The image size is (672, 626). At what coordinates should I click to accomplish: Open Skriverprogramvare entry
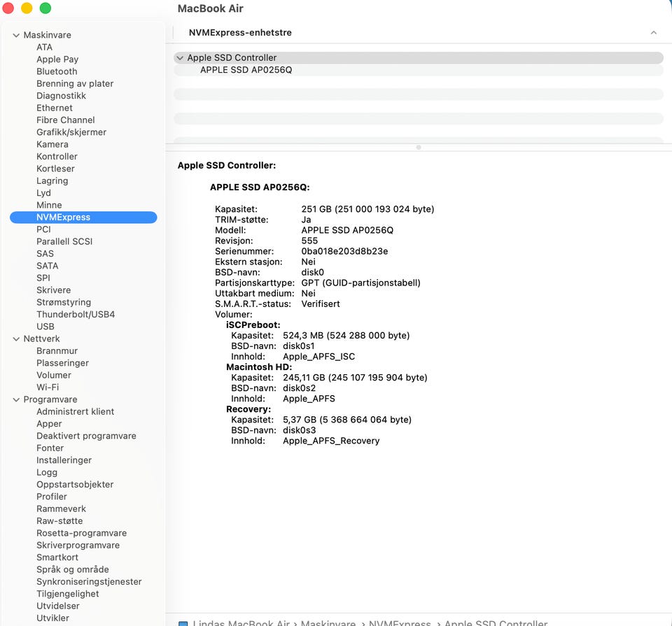coord(78,546)
